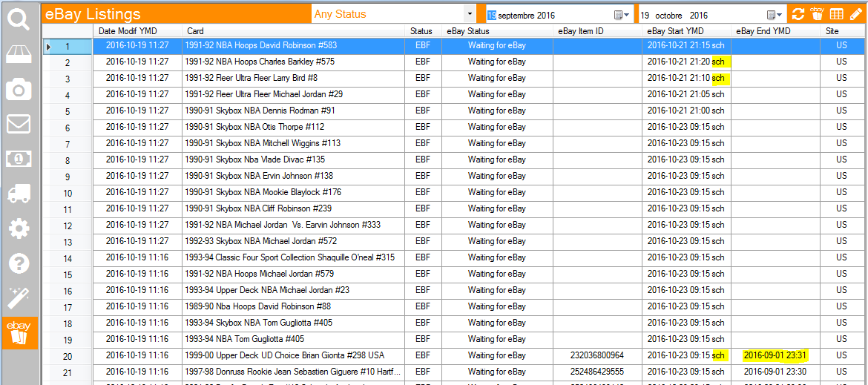
Task: Click the eBay End YMD column header
Action: pyautogui.click(x=775, y=32)
